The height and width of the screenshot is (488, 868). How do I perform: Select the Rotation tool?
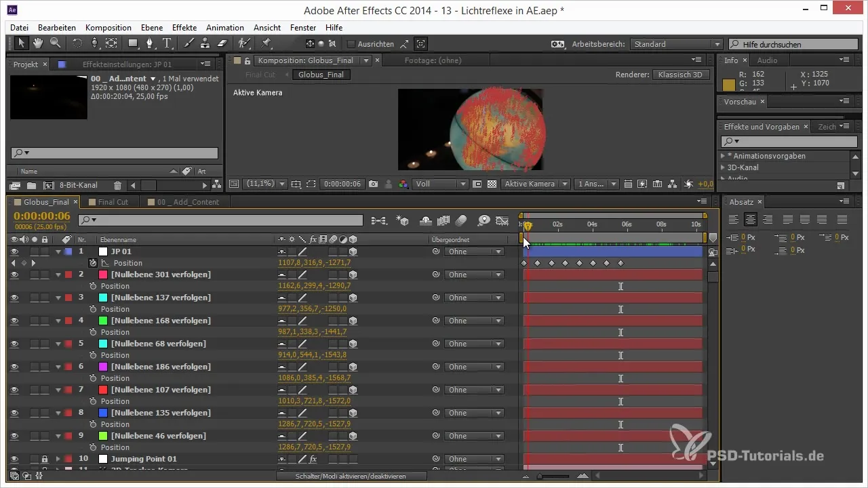click(x=77, y=43)
